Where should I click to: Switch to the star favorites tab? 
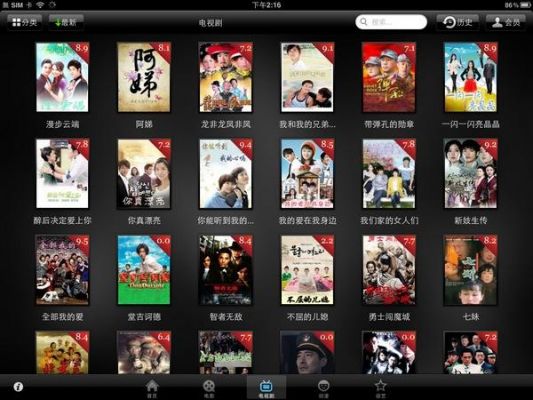(380, 388)
